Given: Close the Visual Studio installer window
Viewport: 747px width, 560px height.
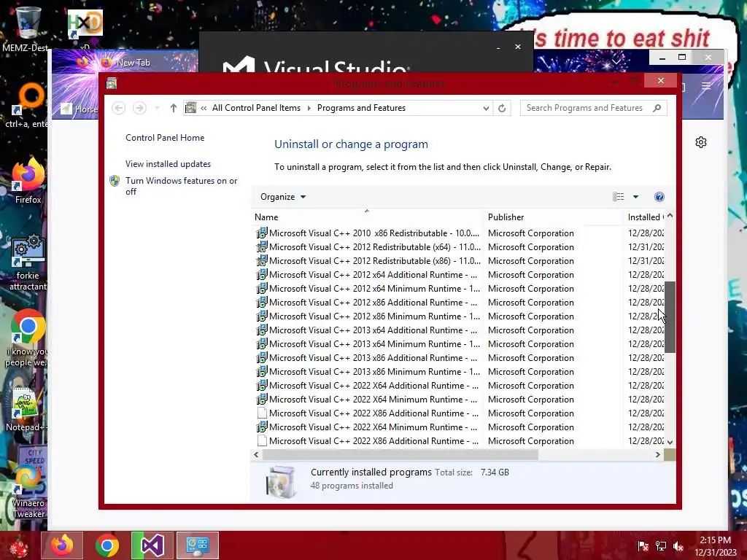Looking at the screenshot, I should pyautogui.click(x=518, y=47).
